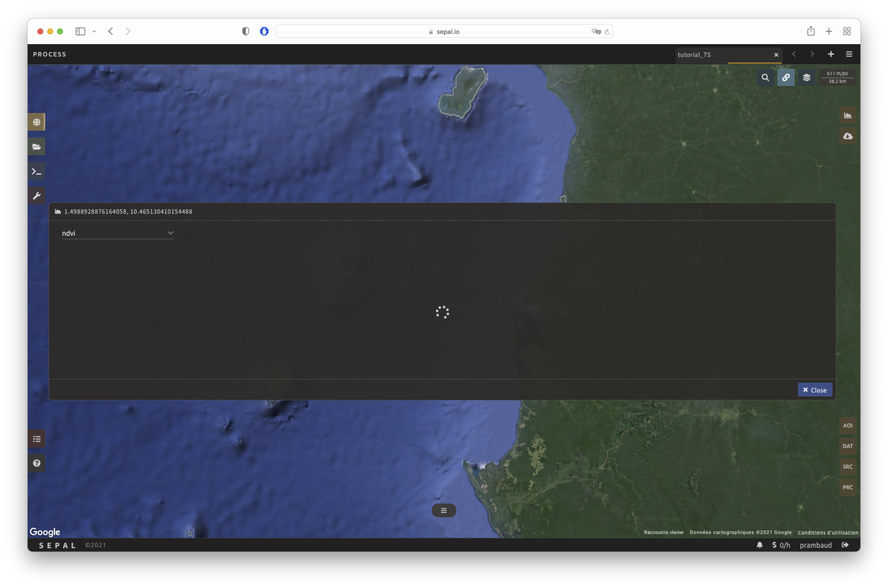Add a new recipe tab with plus

[x=830, y=54]
